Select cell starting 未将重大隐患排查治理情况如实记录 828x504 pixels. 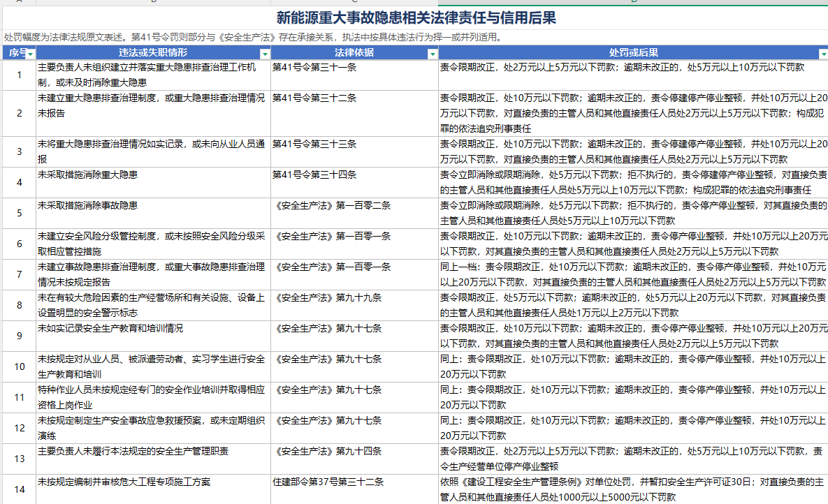point(153,152)
